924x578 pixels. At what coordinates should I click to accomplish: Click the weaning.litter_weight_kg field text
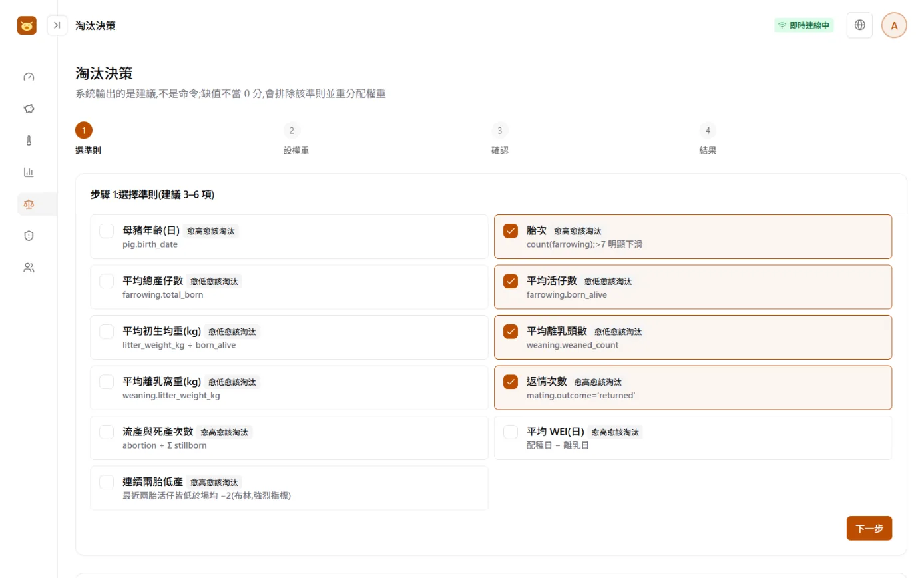tap(172, 395)
